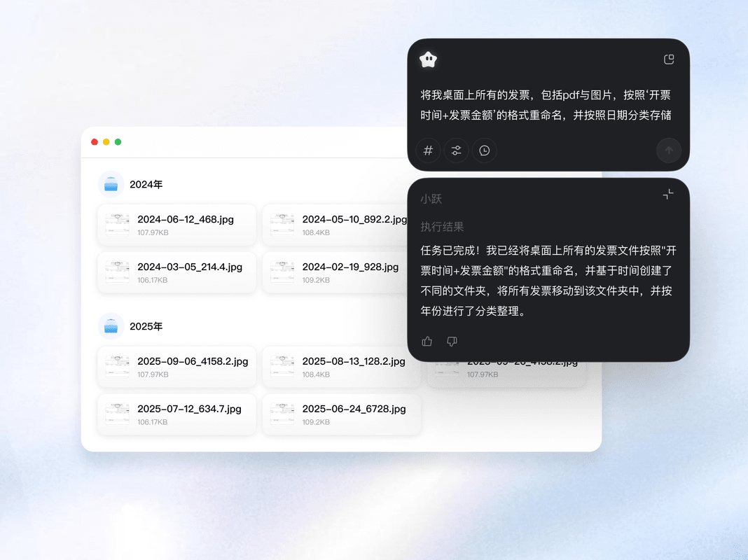This screenshot has height=560, width=748.
Task: Minimize the file window with yellow button
Action: tap(106, 142)
